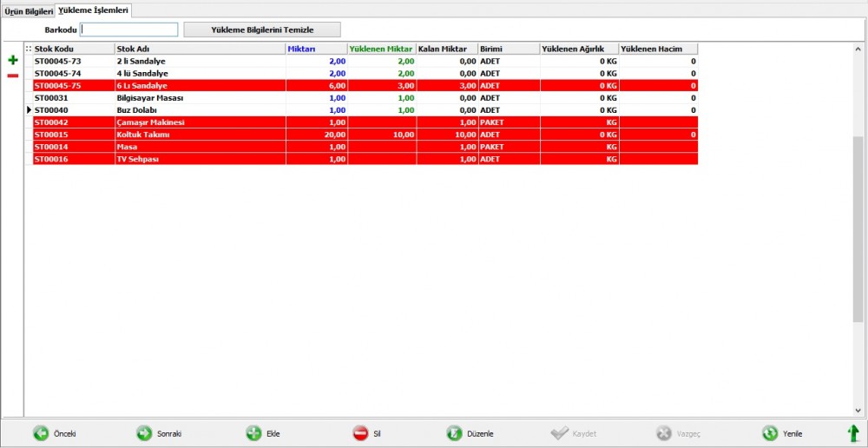Focus the Barkodu input field
868x448 pixels.
pos(129,30)
